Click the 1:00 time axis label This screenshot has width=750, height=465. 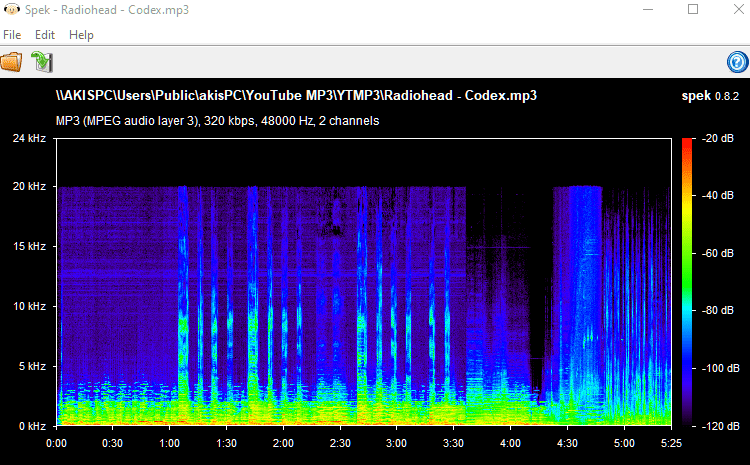coord(170,443)
